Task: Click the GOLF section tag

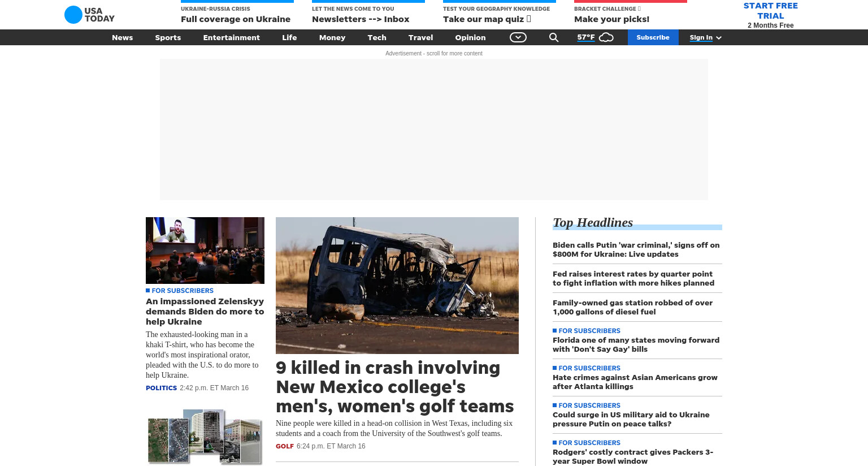Action: 285,446
